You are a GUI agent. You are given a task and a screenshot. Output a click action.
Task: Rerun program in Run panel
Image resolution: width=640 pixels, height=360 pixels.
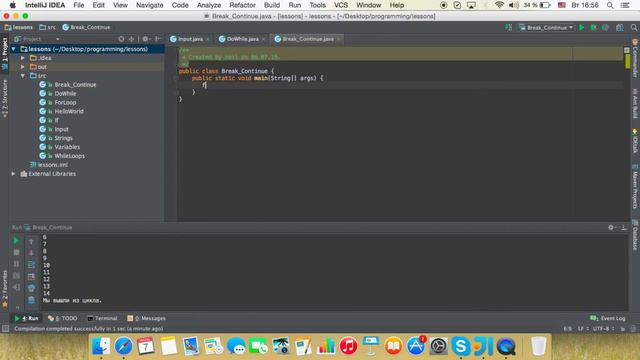click(16, 241)
